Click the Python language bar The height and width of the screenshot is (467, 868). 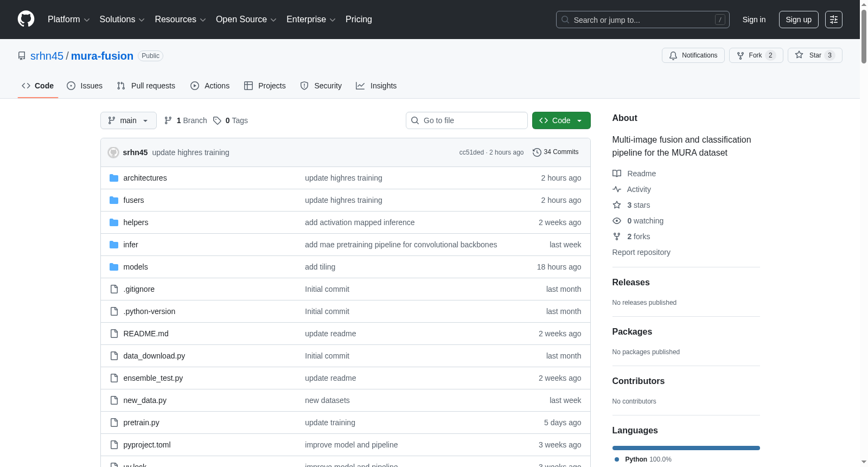click(x=686, y=448)
